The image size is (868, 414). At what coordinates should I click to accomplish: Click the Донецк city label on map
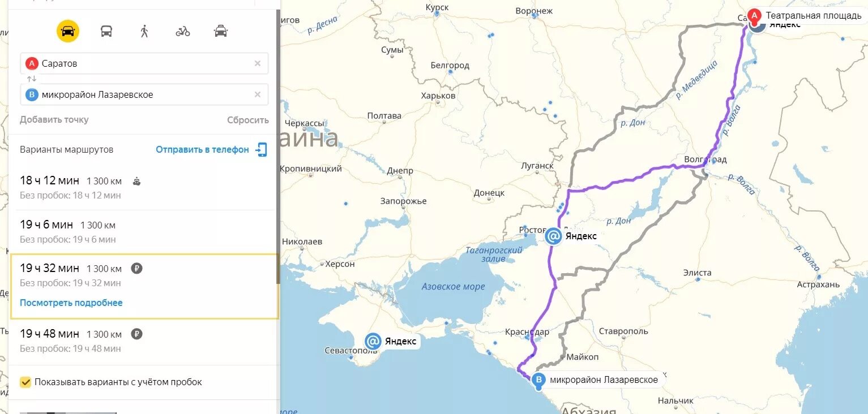[489, 193]
